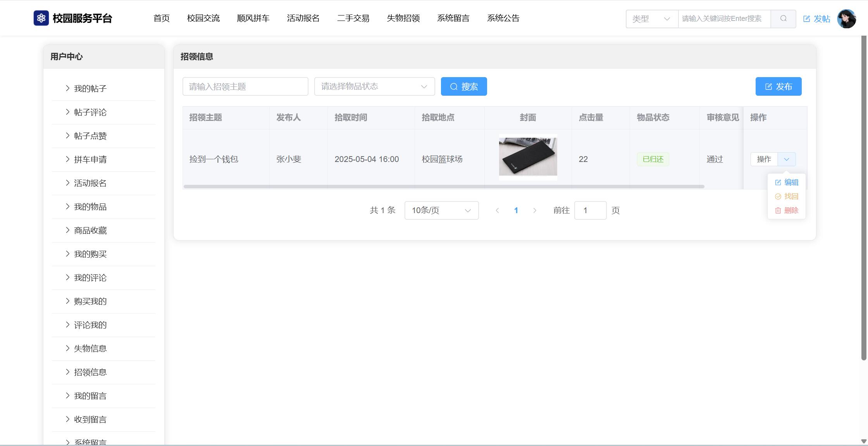Click the magnifier search icon in header

[783, 19]
